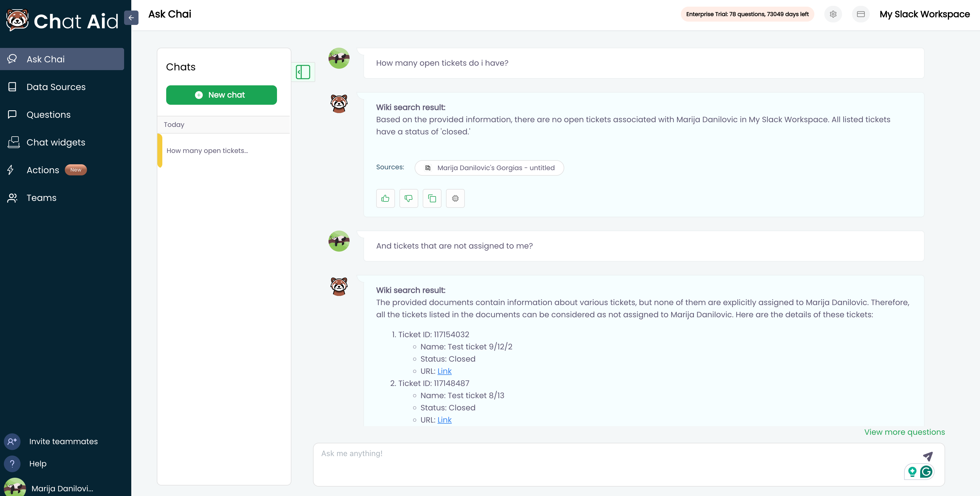
Task: Toggle the chats panel collapse icon
Action: pos(303,72)
